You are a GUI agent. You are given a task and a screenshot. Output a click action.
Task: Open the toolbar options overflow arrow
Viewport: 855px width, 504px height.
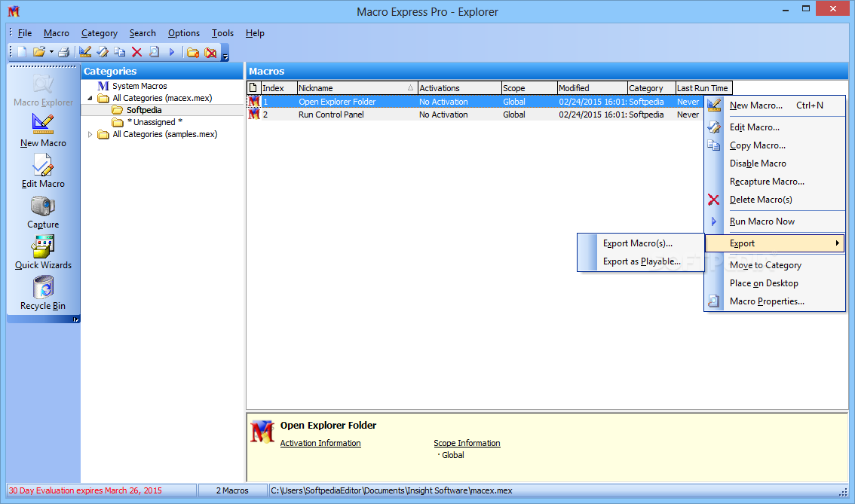(x=225, y=54)
